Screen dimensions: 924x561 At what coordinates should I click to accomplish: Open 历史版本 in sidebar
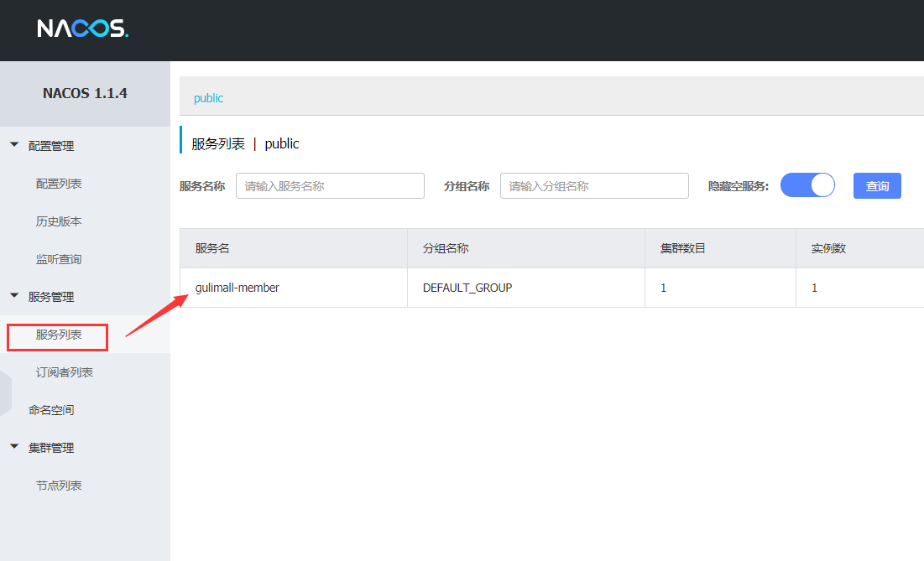click(x=59, y=221)
